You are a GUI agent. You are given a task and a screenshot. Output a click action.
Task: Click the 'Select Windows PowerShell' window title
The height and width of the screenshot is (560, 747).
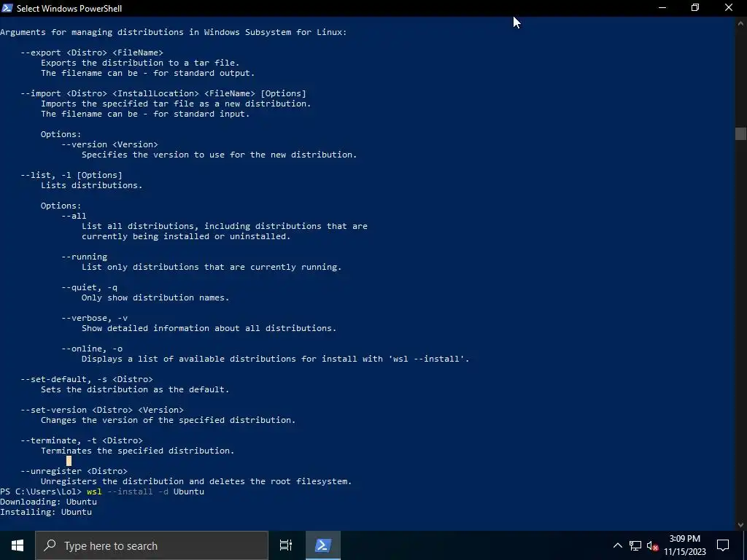[69, 9]
